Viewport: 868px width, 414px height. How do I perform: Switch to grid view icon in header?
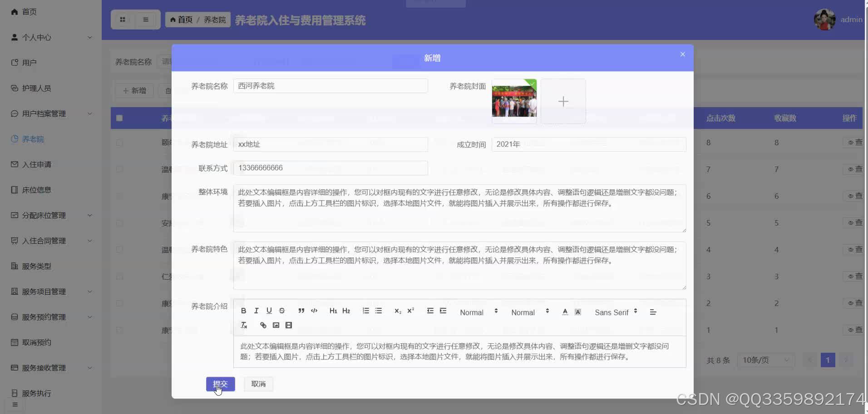tap(123, 20)
